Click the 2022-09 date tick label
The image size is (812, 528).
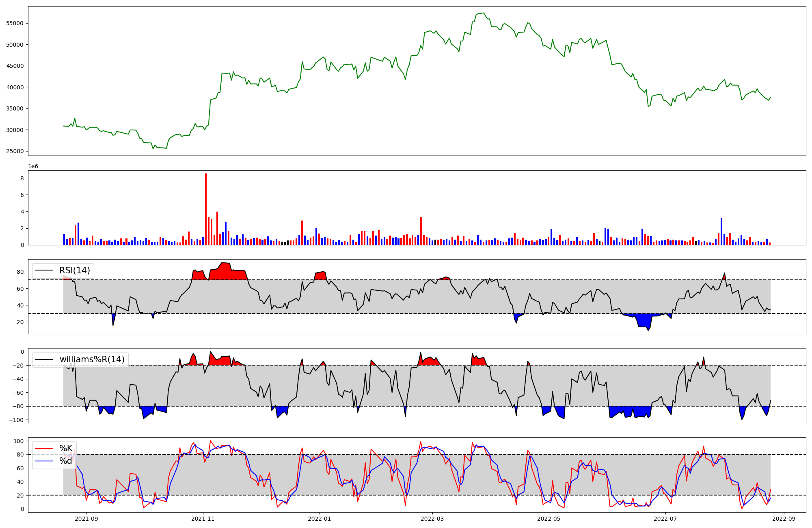(x=783, y=519)
